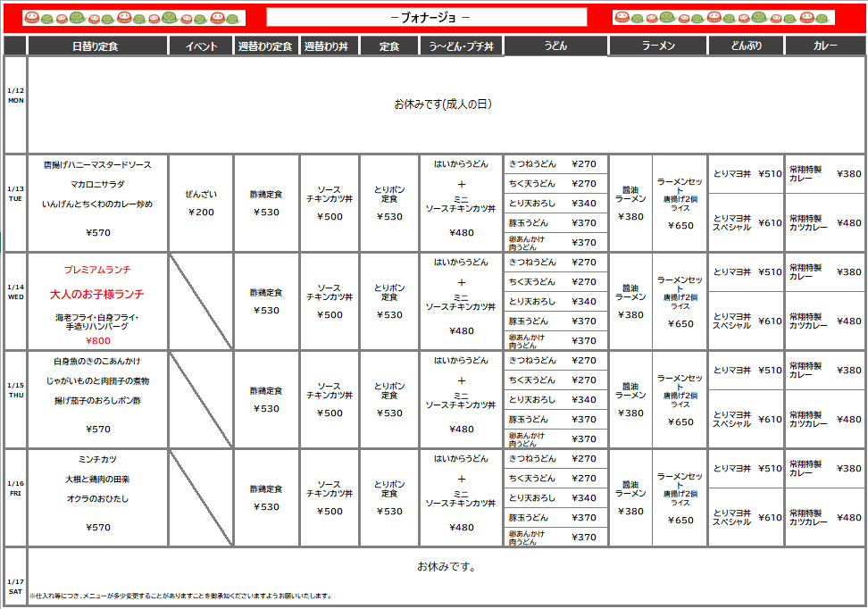The height and width of the screenshot is (609, 868).
Task: Click the 日替り定食 column header
Action: pyautogui.click(x=98, y=46)
